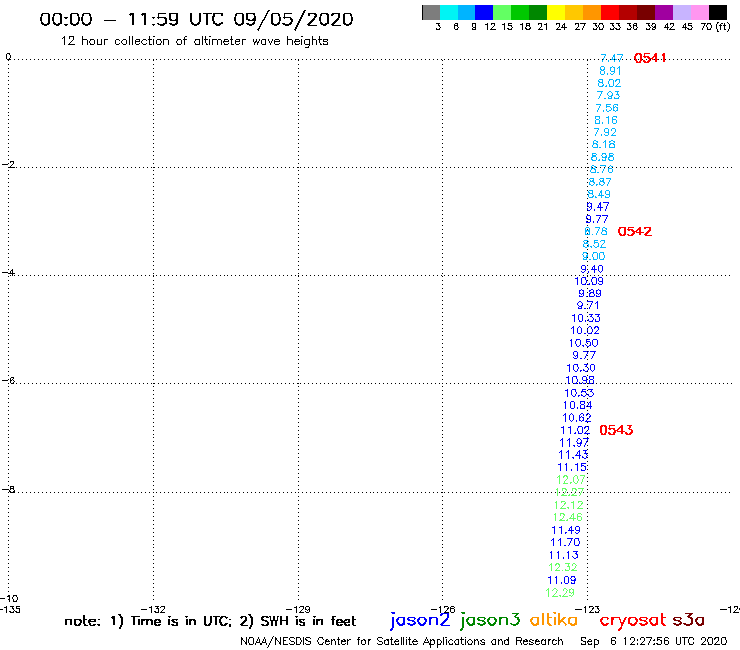The height and width of the screenshot is (650, 740).
Task: Click the 8.49 wave height value
Action: pos(599,194)
